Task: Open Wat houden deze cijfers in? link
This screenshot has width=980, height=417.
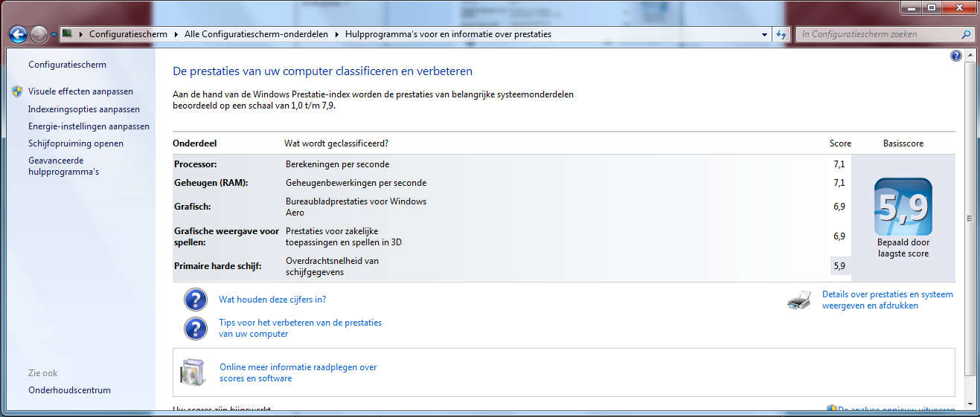Action: tap(272, 300)
